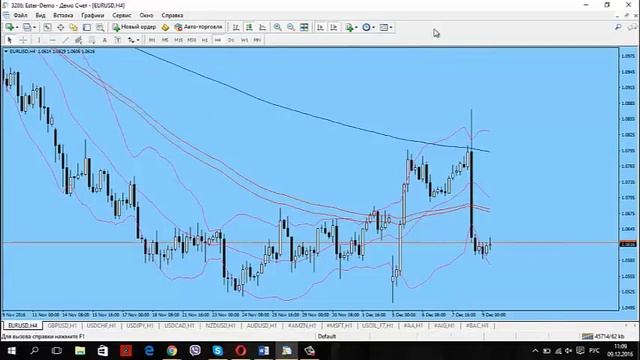Expand the Indicators dropdown arrow
Image resolution: width=640 pixels, height=360 pixels.
pyautogui.click(x=356, y=27)
